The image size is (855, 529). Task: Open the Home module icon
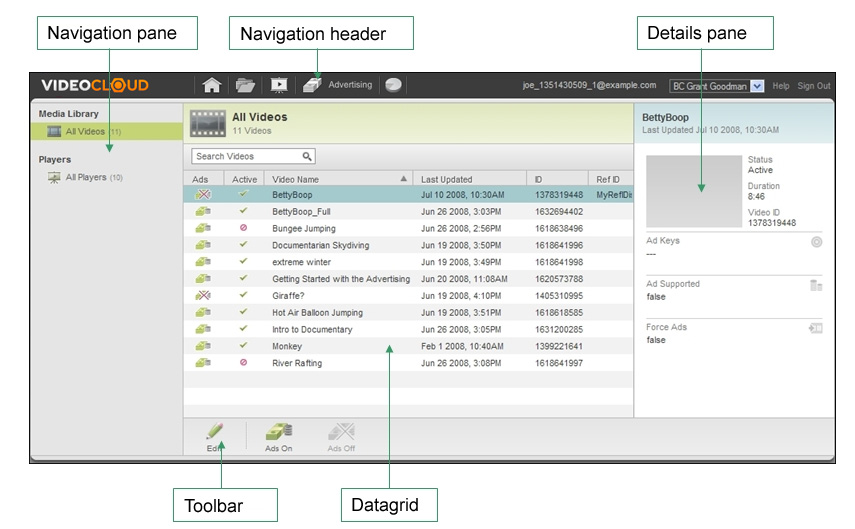[x=212, y=85]
